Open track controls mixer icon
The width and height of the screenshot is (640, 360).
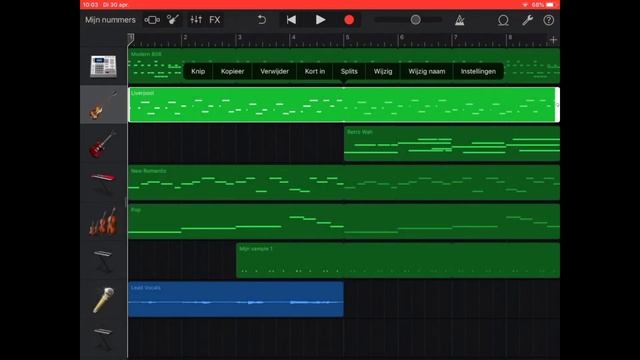pos(196,20)
